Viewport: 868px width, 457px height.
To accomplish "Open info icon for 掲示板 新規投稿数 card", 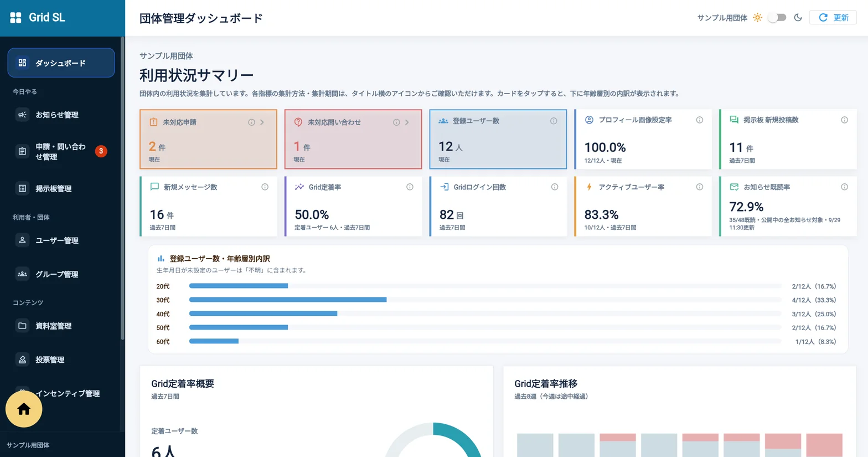I will 844,120.
